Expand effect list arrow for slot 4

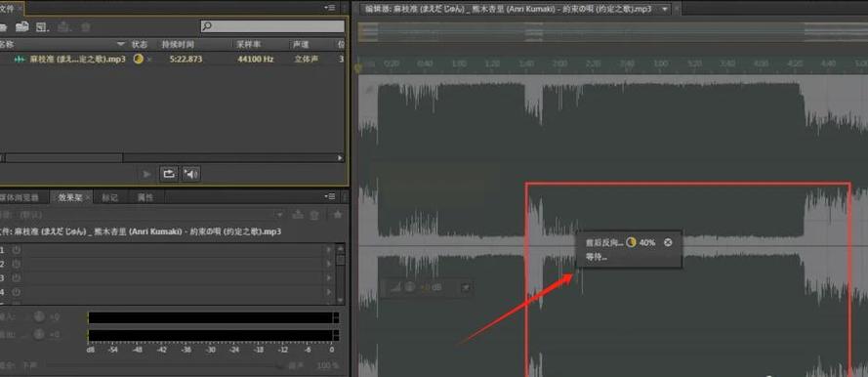330,292
